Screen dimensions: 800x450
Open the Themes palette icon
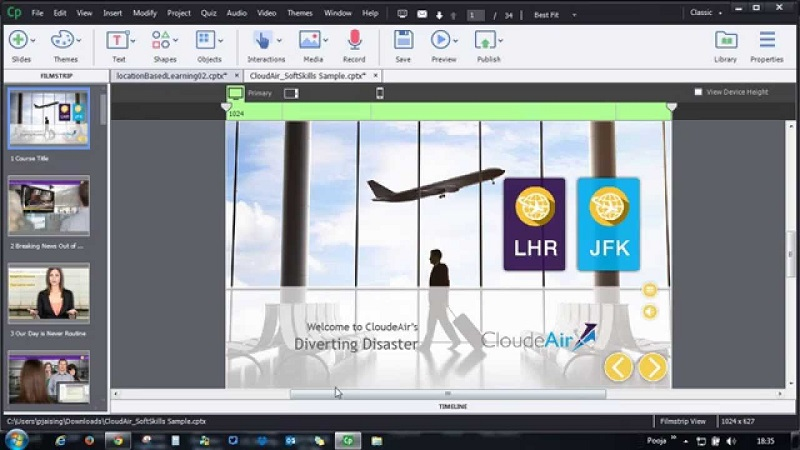[62, 40]
